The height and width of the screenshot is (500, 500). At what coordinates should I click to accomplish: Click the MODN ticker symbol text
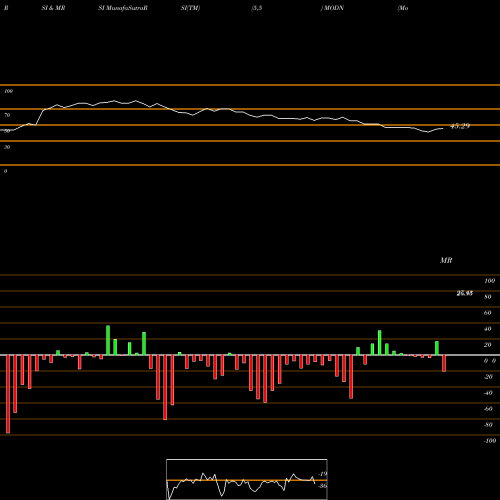334,8
